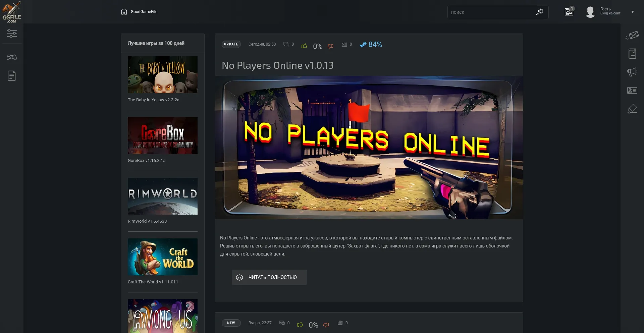Click the ЧИТАТЬ ПОЛНОСТЬЮ button
The width and height of the screenshot is (644, 333).
tap(269, 277)
